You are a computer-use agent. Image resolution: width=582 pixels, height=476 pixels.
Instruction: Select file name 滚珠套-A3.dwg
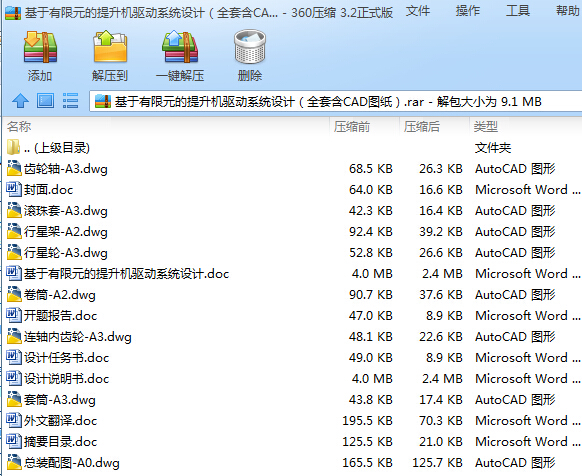click(66, 211)
